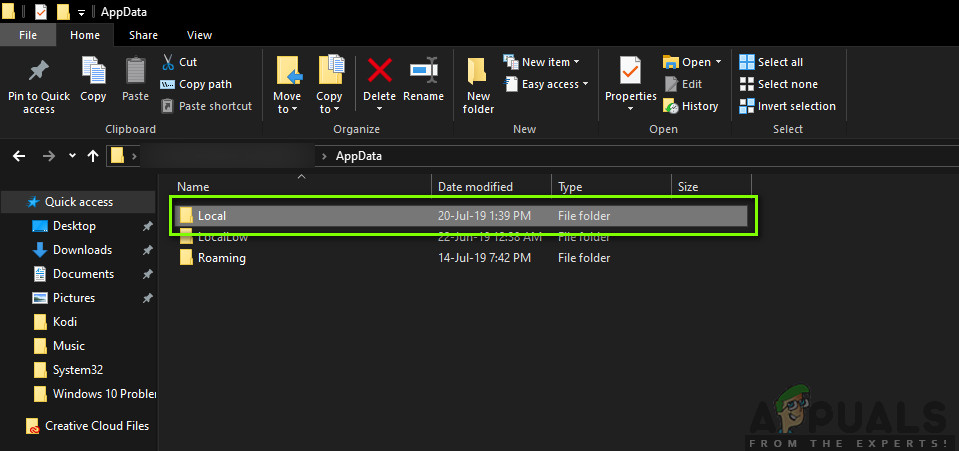
Task: Unpin Desktop using its pin icon
Action: [147, 226]
